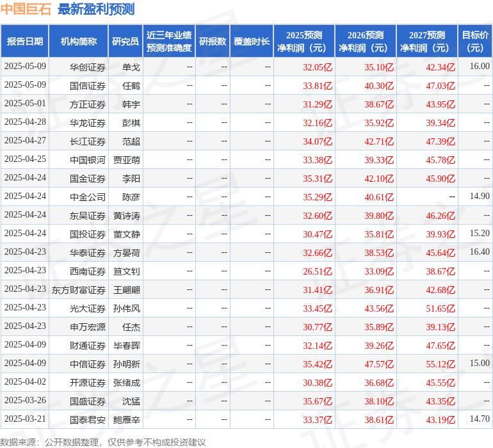Select the 机构简称 column header
The height and width of the screenshot is (448, 493).
pos(79,42)
